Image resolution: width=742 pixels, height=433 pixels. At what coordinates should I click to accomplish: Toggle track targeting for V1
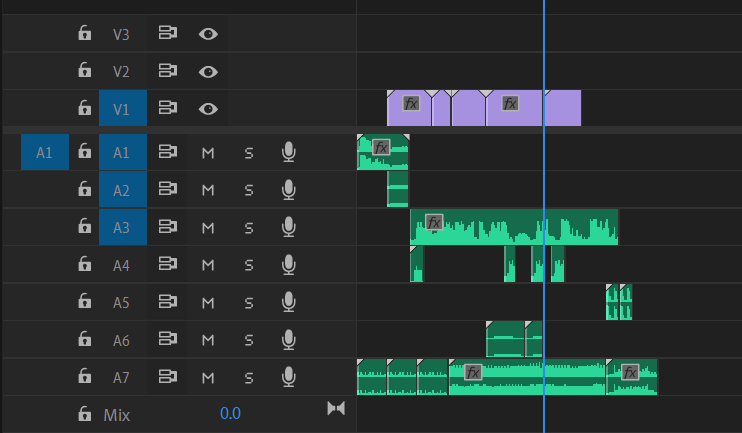click(122, 109)
